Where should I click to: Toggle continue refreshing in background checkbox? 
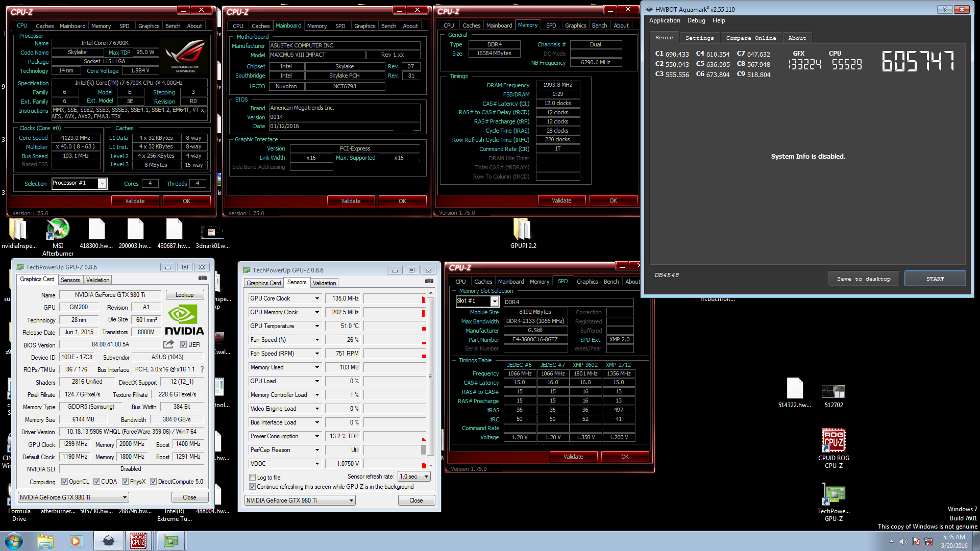pos(253,487)
